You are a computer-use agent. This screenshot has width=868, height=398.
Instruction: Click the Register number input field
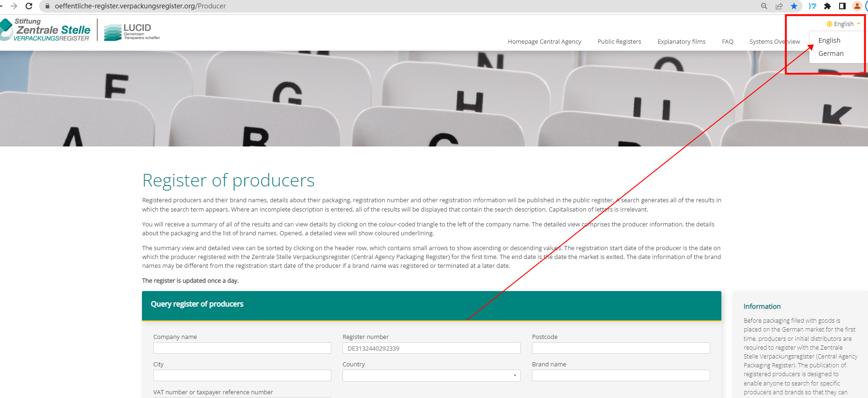pos(431,348)
